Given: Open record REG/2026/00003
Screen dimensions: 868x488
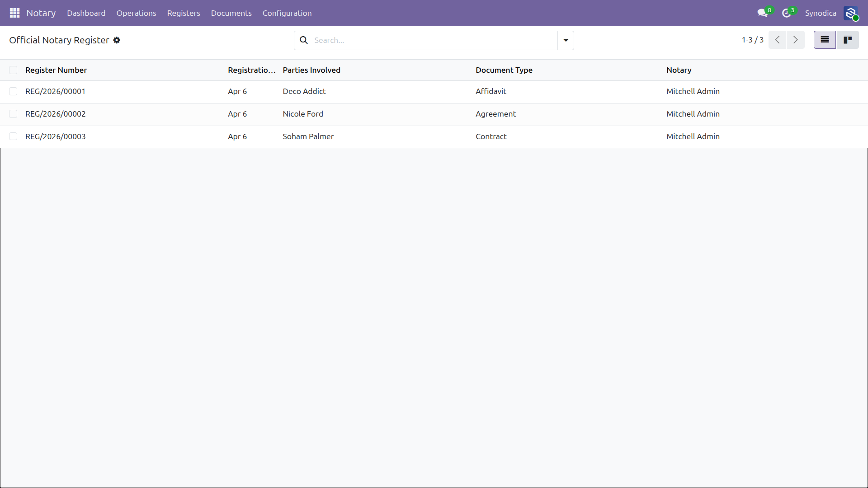Looking at the screenshot, I should (55, 136).
